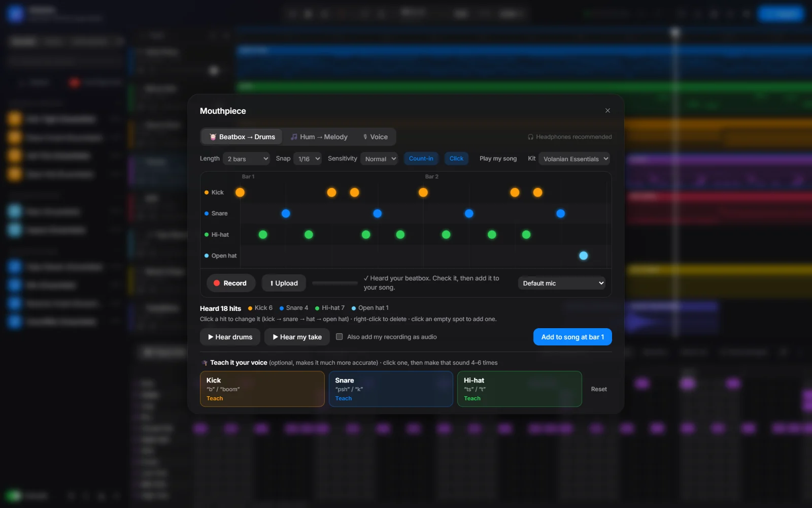Click the input level meter beside Upload
The image size is (812, 508).
[335, 283]
